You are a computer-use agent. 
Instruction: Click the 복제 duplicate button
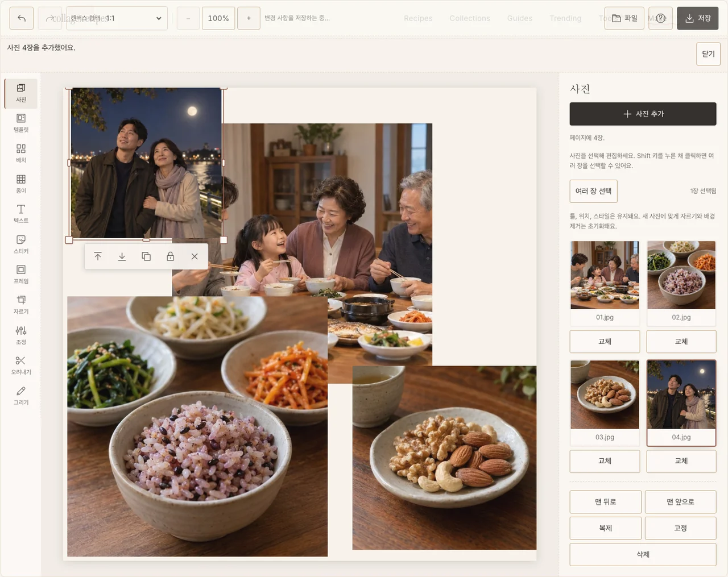[606, 528]
